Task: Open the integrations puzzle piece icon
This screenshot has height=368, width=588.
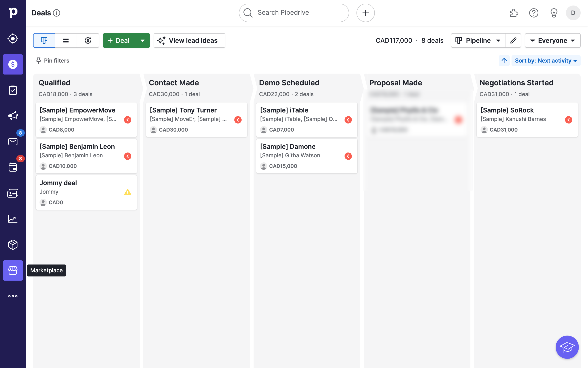Action: pyautogui.click(x=514, y=13)
